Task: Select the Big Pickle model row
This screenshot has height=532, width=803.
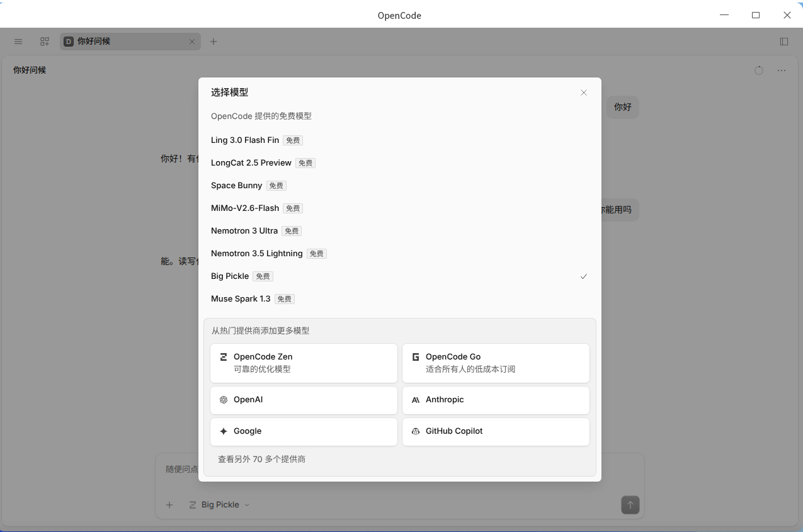Action: [x=400, y=276]
